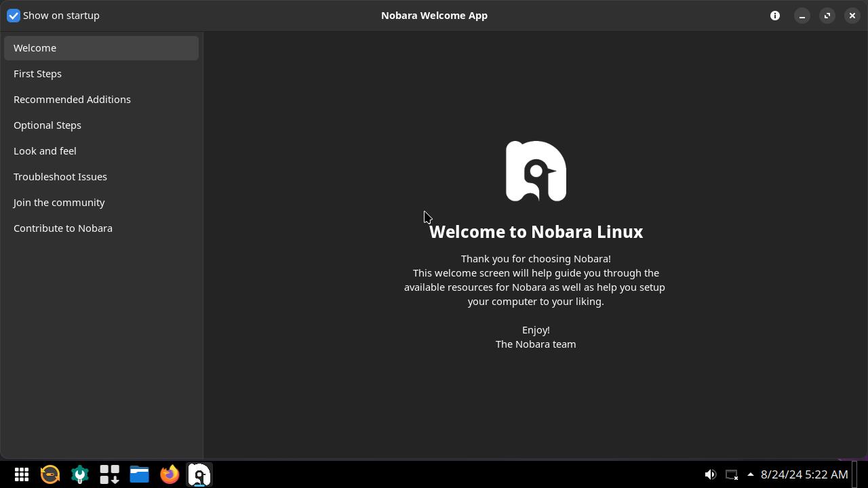This screenshot has width=868, height=488.
Task: Open the First Steps page
Action: coord(101,74)
